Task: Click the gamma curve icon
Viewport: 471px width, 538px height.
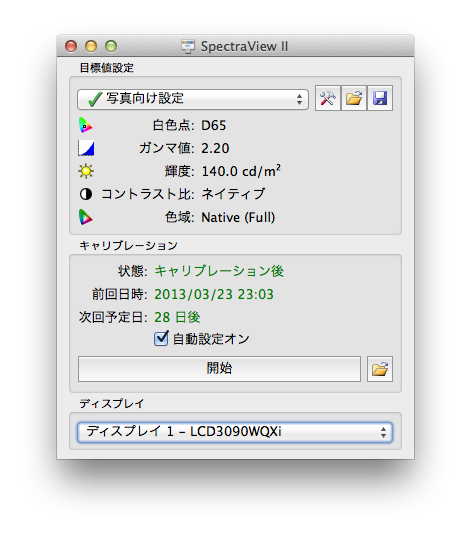Action: point(86,148)
